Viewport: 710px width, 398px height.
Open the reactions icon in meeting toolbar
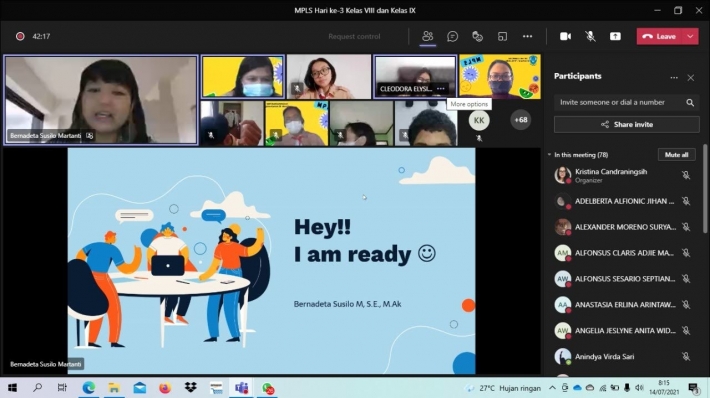point(477,36)
